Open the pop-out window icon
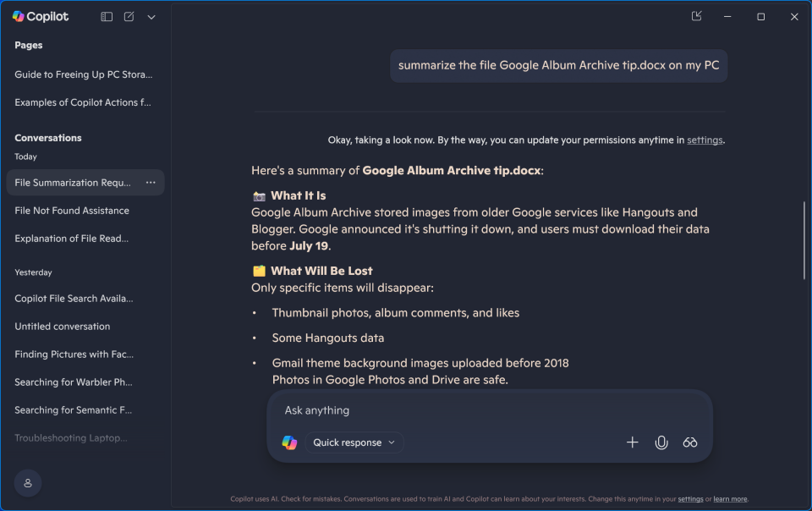The width and height of the screenshot is (812, 511). click(x=696, y=16)
